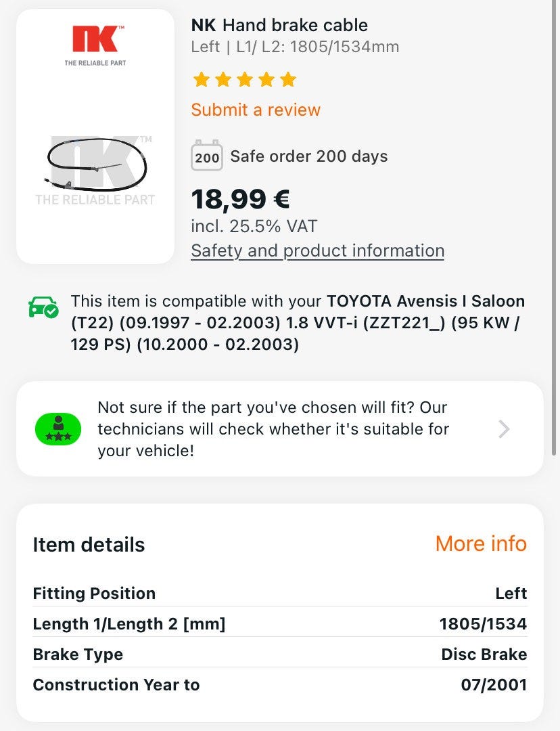Click the green car compatibility icon

[43, 307]
